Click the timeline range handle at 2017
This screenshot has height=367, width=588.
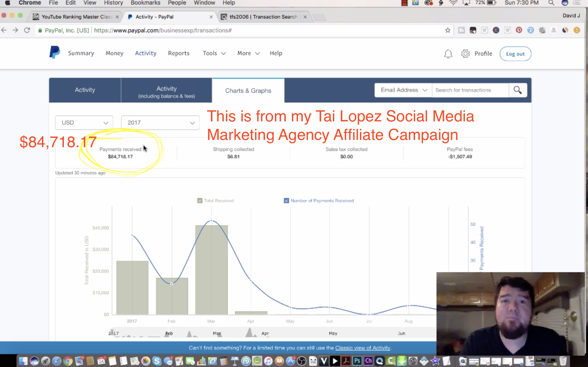[112, 332]
